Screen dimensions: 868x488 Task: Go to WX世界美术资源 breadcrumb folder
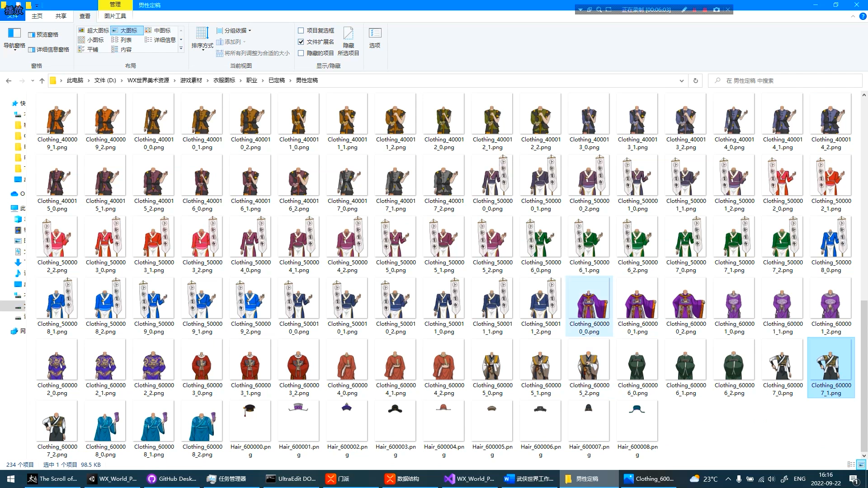148,80
